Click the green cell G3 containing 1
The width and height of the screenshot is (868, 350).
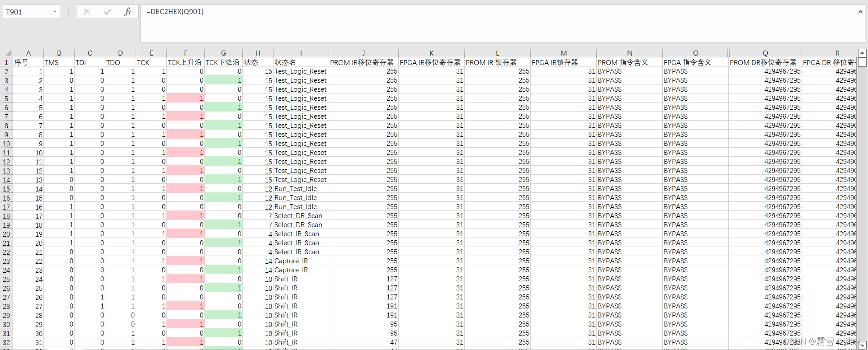223,80
